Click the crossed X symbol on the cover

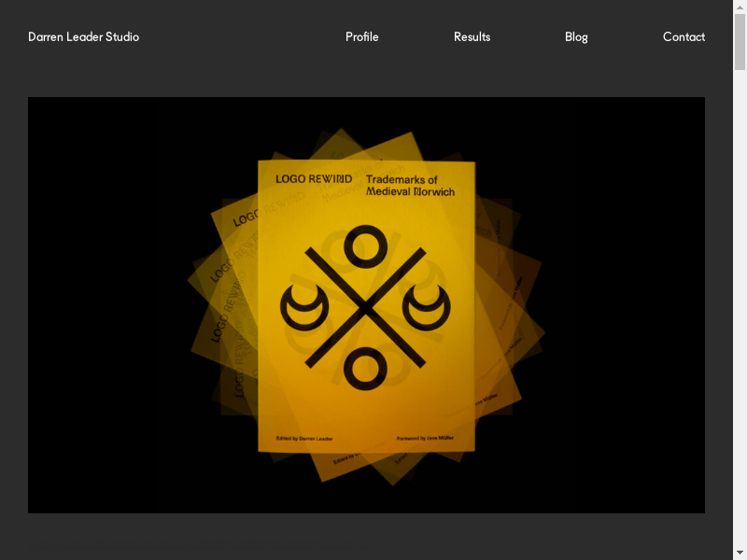pyautogui.click(x=365, y=307)
